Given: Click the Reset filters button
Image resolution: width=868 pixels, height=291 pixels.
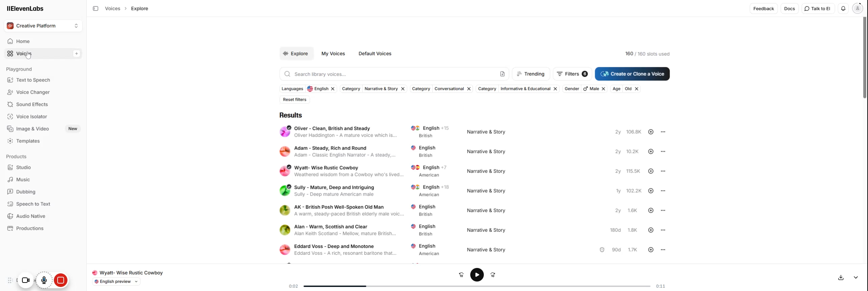Looking at the screenshot, I should [x=294, y=100].
